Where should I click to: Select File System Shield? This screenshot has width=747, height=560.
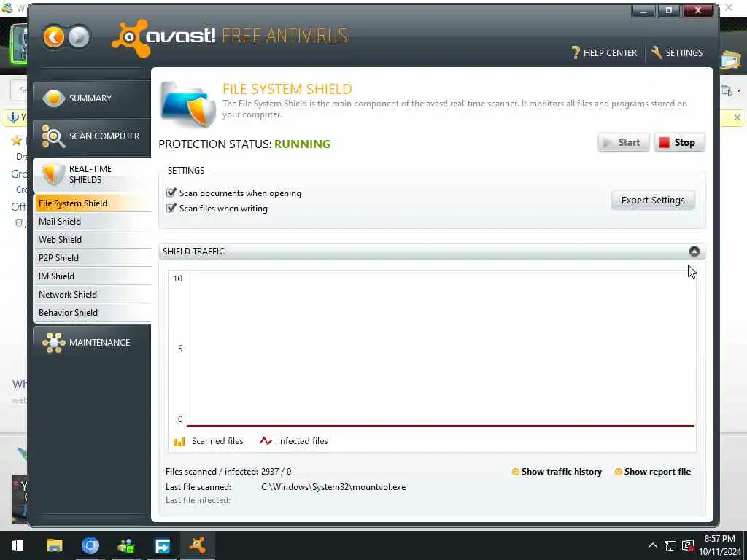tap(93, 203)
